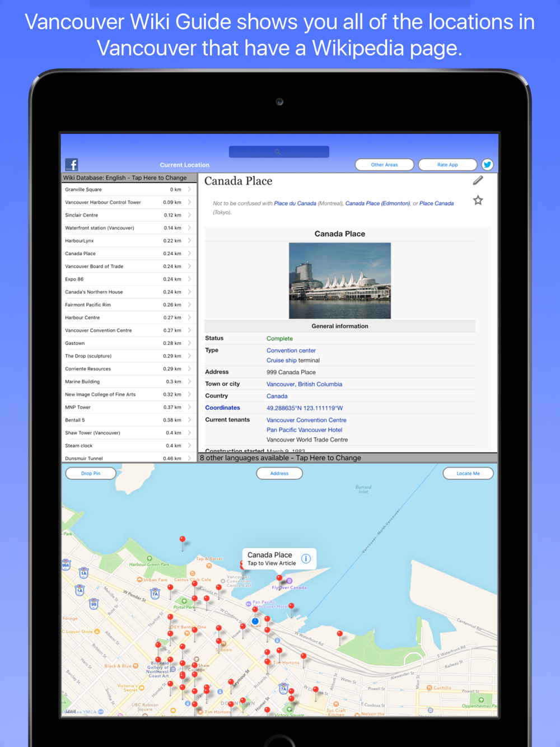Open Other Areas button

[x=384, y=165]
